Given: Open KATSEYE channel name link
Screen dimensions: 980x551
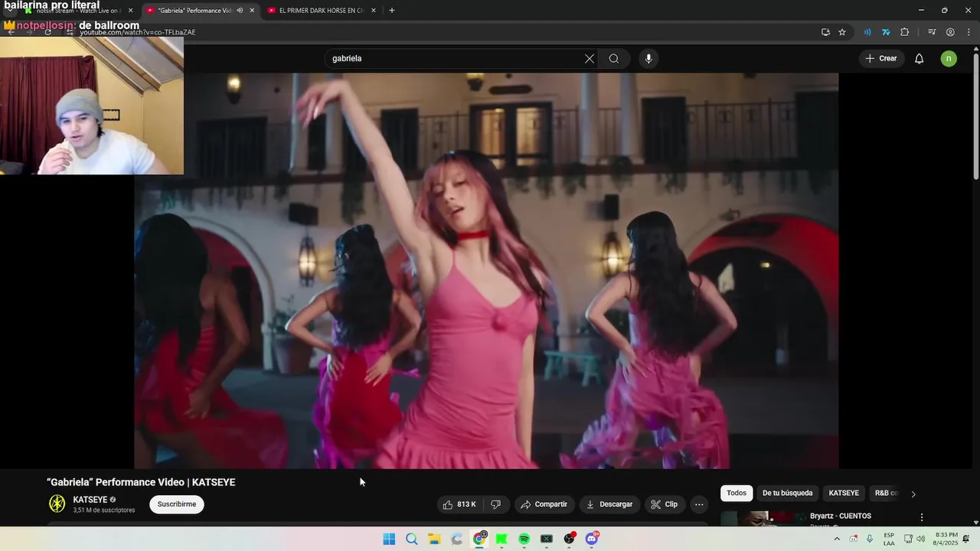Looking at the screenshot, I should point(90,500).
